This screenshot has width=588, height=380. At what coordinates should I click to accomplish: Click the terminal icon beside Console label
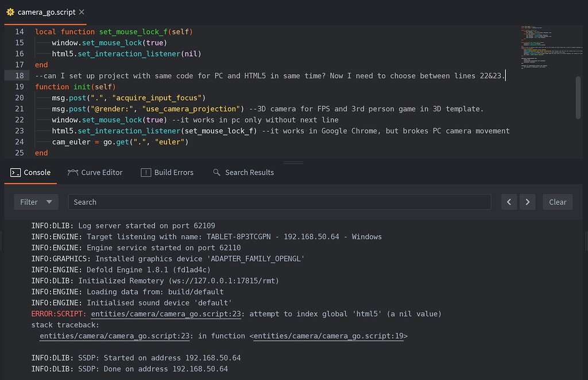14,172
